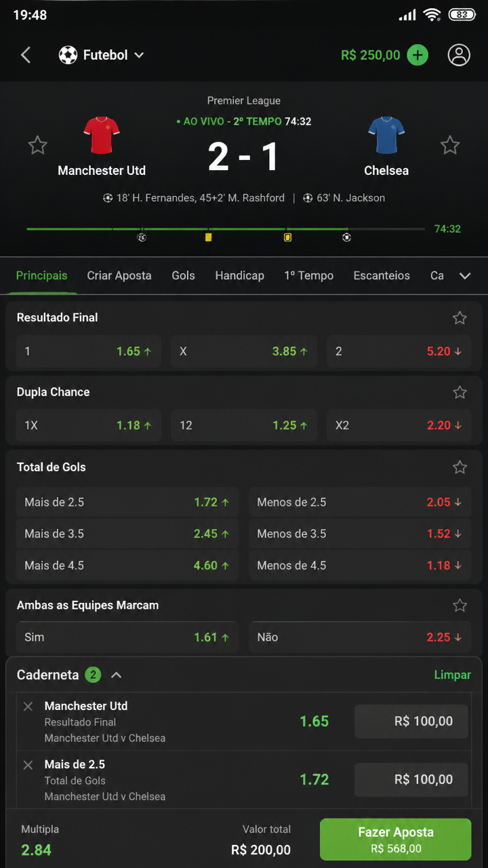
Task: Select Resultado Final 2 at 5.20
Action: pyautogui.click(x=399, y=351)
